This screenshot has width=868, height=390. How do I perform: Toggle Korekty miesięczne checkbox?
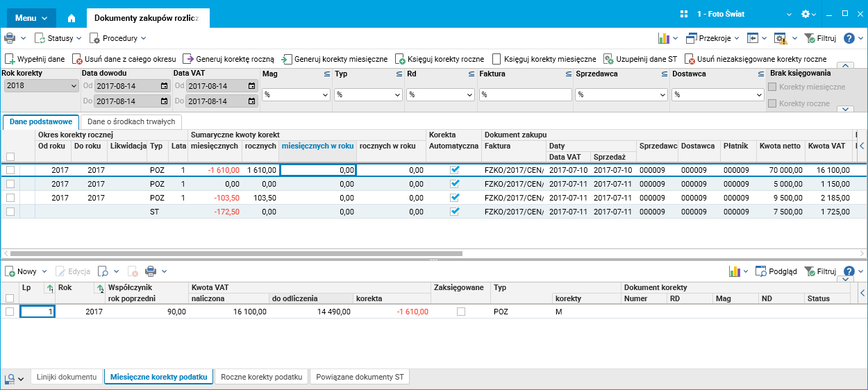click(772, 87)
